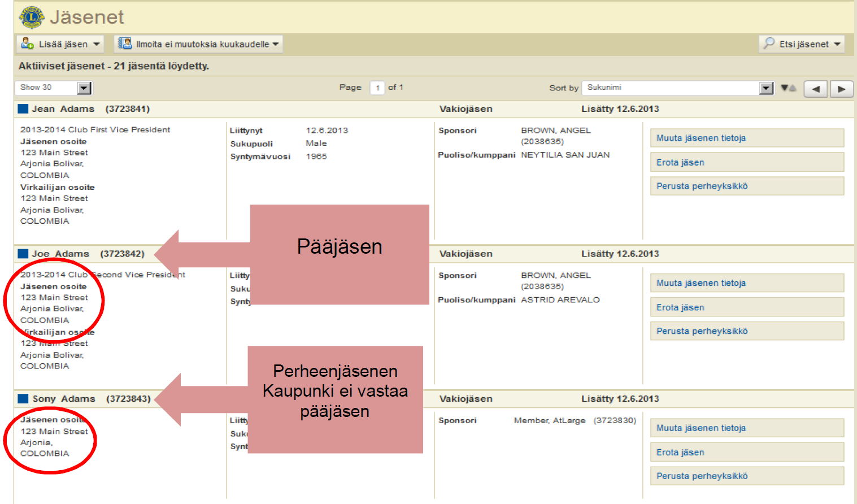The height and width of the screenshot is (504, 857).
Task: Click Jean Adams join date 12.6.2013
Action: tap(327, 131)
